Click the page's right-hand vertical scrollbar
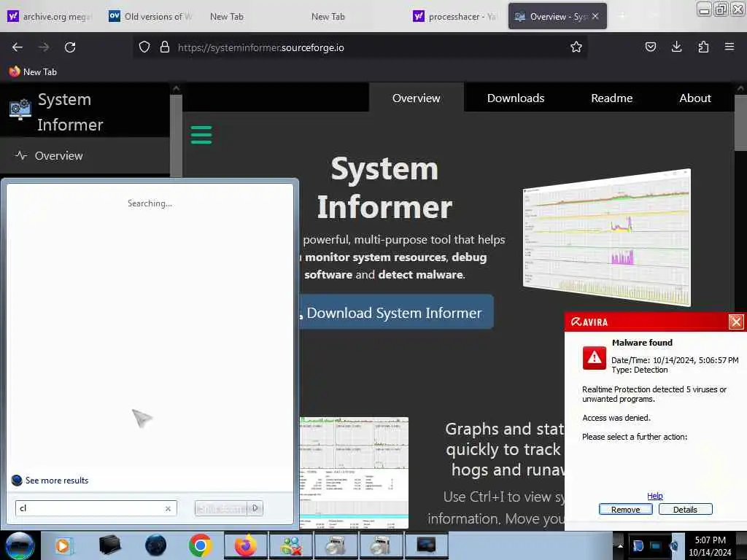747x560 pixels. coord(740,124)
